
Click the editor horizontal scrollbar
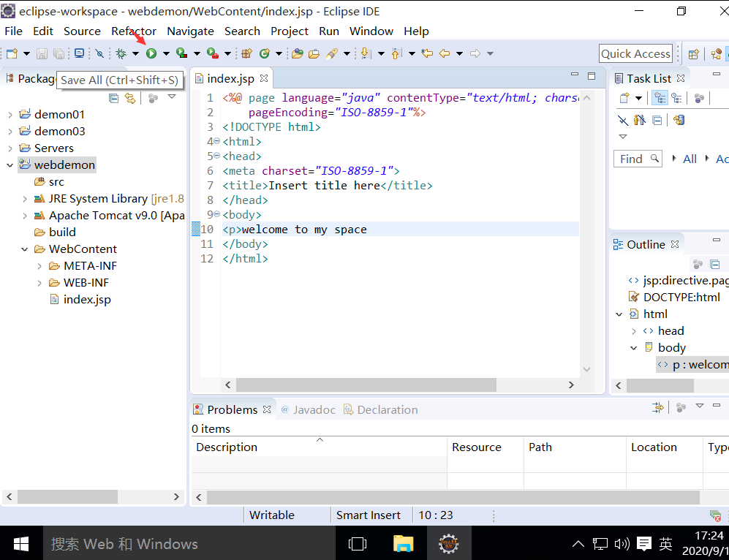pyautogui.click(x=366, y=385)
